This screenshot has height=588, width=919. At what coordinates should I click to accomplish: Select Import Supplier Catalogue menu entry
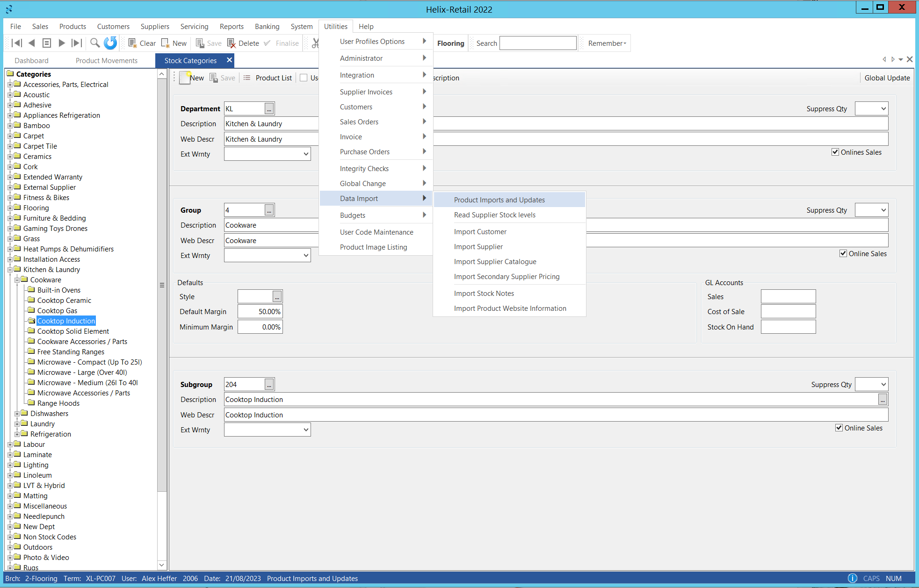(x=495, y=262)
